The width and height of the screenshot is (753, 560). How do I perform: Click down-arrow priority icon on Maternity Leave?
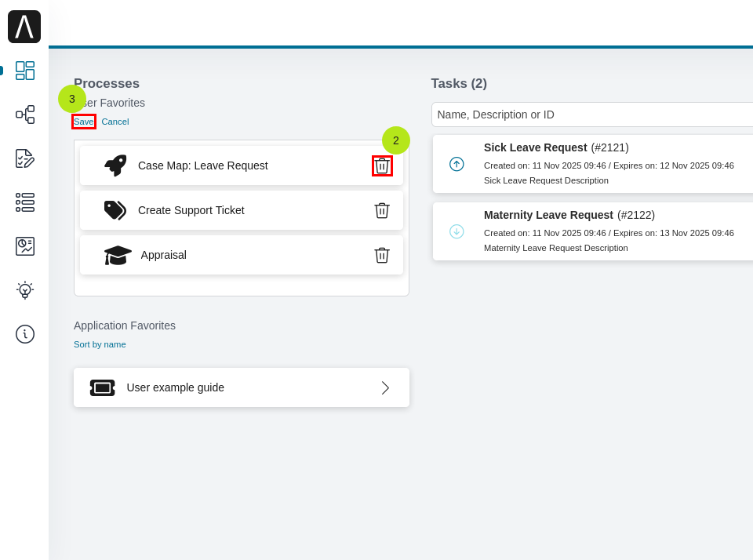[x=457, y=231]
